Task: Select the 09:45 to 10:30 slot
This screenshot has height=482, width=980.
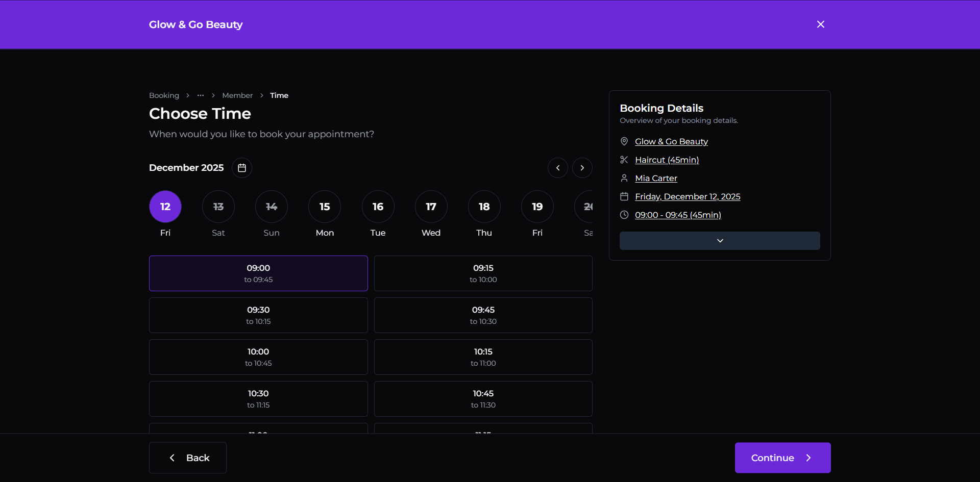Action: 483,315
